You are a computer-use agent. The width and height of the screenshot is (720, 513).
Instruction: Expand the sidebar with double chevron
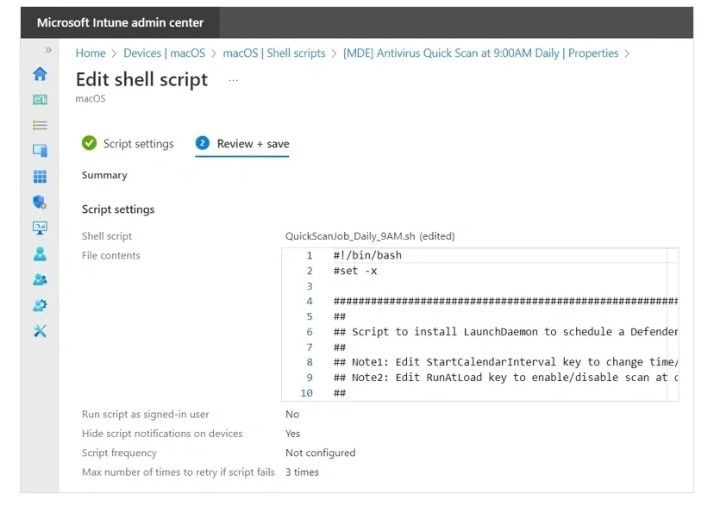coord(48,50)
